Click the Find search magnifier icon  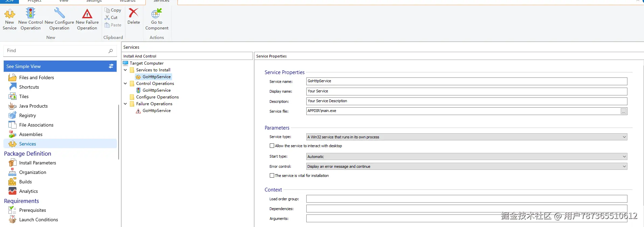[x=111, y=51]
